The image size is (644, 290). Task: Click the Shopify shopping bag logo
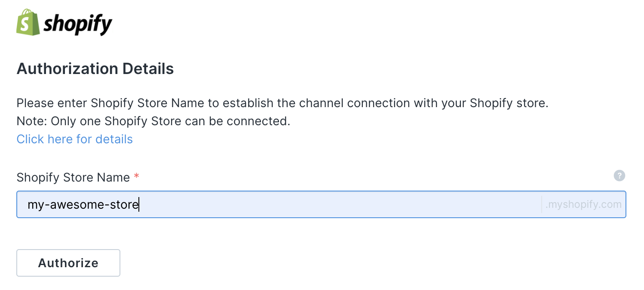pyautogui.click(x=28, y=22)
